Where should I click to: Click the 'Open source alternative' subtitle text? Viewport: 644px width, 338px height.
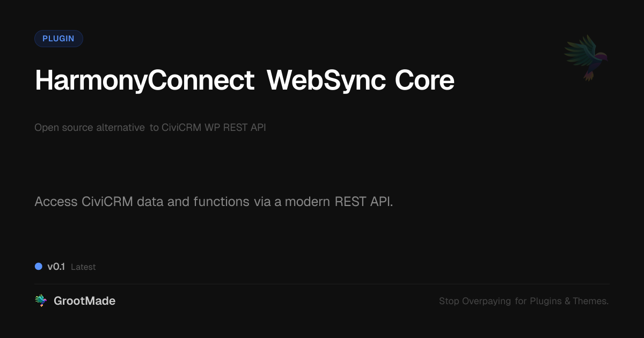click(89, 128)
